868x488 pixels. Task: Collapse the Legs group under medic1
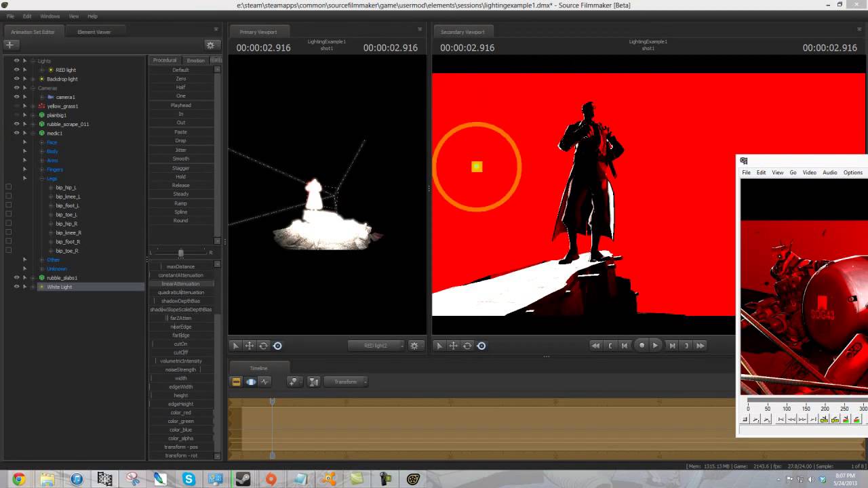tap(42, 178)
